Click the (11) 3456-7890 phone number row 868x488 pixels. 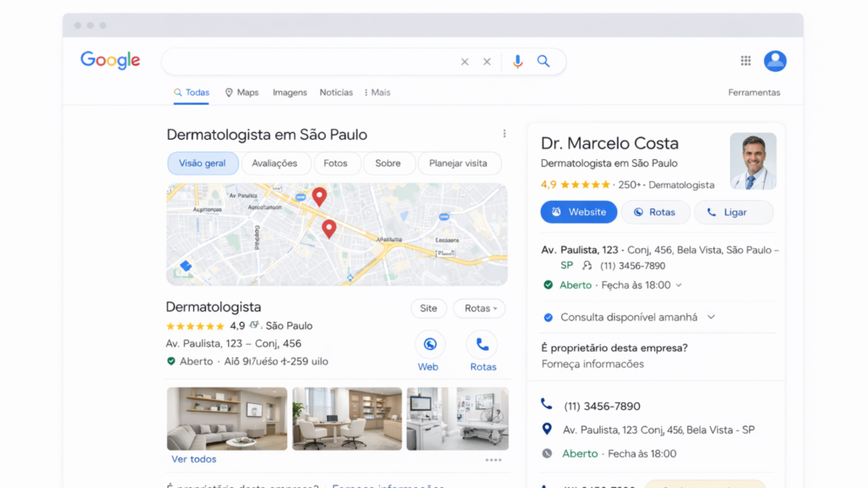(603, 406)
